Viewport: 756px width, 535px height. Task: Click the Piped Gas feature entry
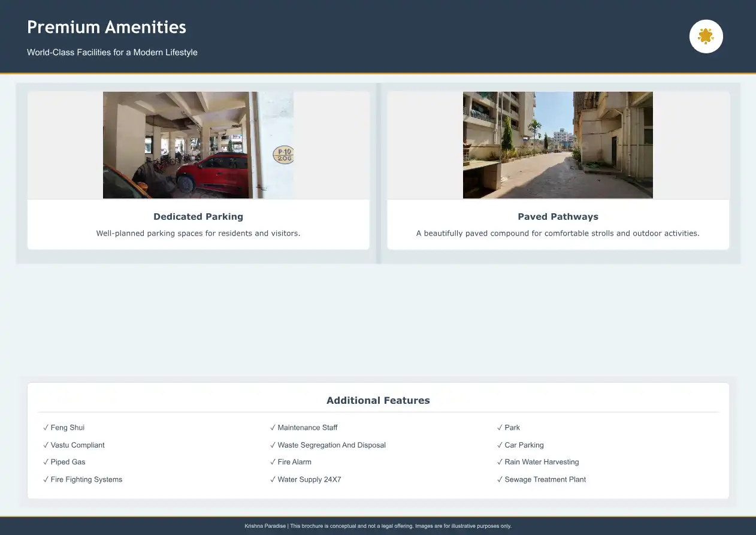pyautogui.click(x=65, y=462)
